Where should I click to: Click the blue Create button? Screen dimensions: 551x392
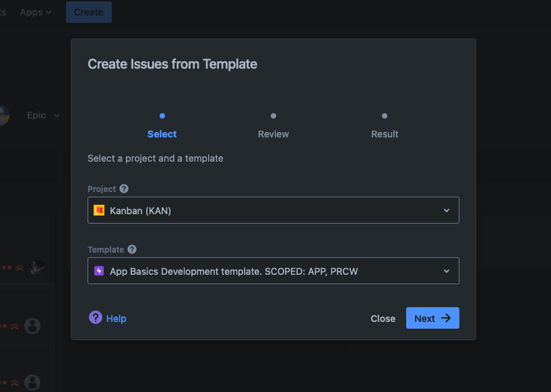pyautogui.click(x=89, y=12)
